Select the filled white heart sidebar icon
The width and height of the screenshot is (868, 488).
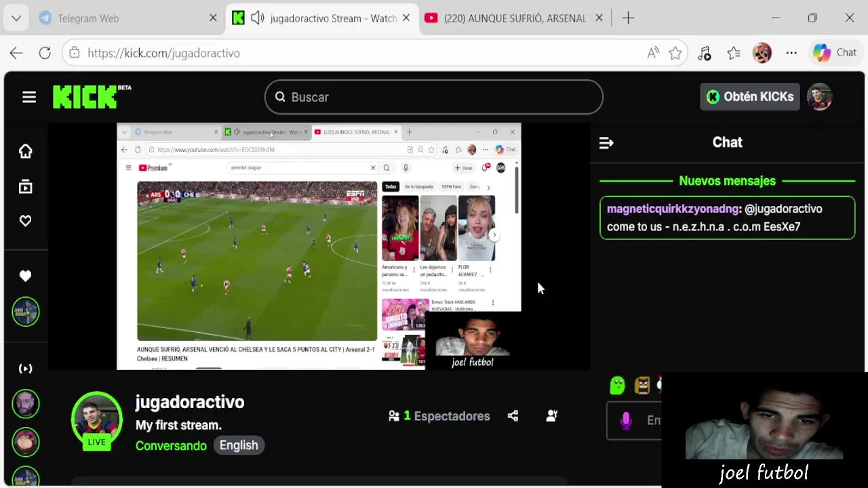point(26,276)
